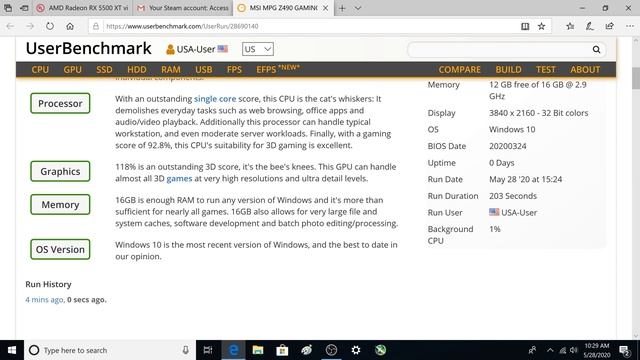Click the Processor button

point(60,103)
